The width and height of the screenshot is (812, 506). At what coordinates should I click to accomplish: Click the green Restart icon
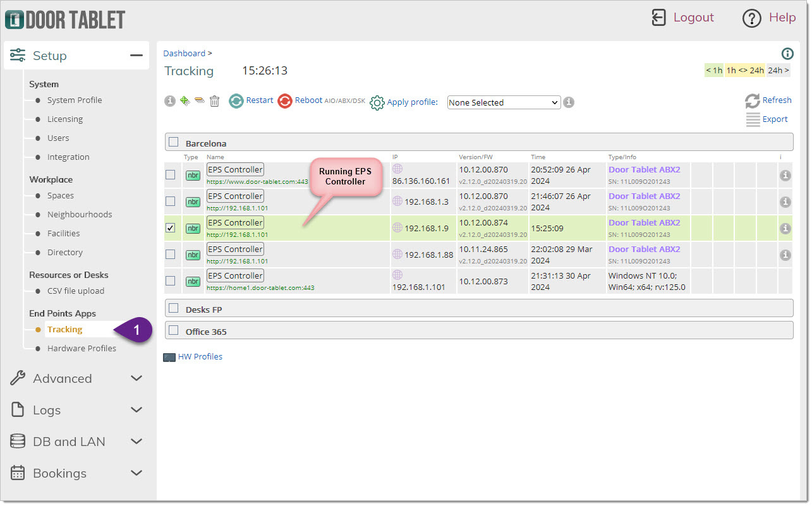[x=236, y=101]
